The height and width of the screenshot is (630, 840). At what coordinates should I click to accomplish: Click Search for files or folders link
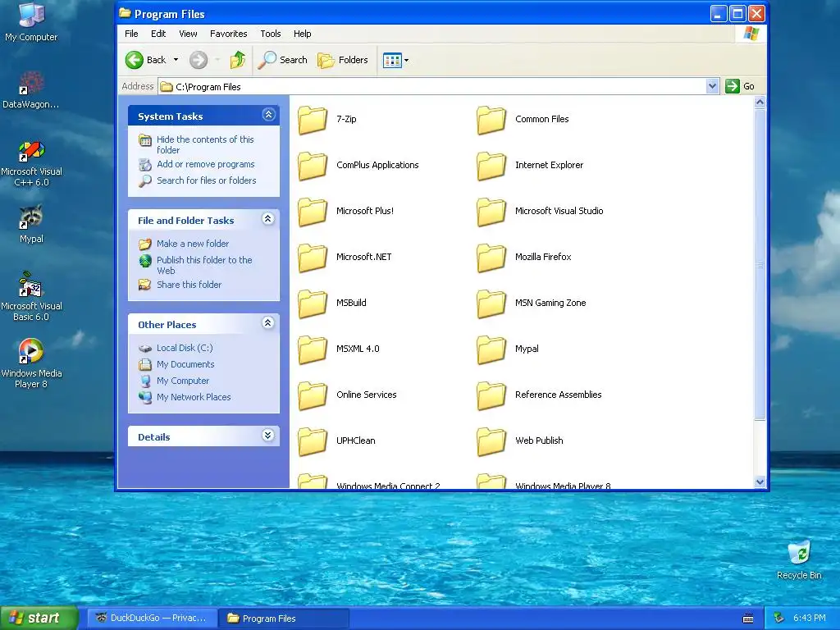tap(206, 180)
